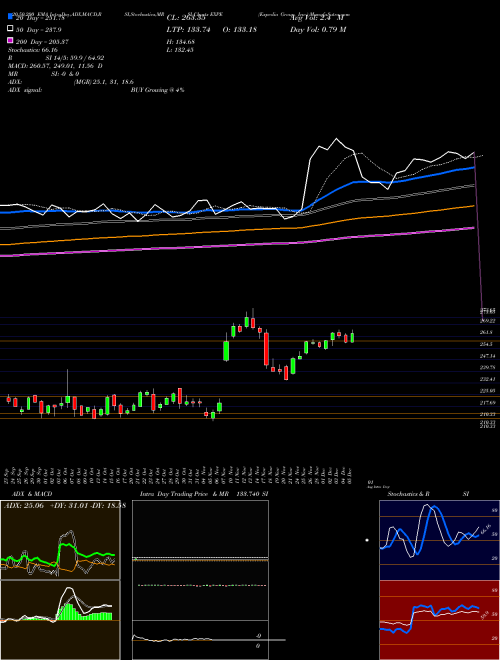Select the 'ADX: 25.06' reading in ADX panel
Image resolution: width=500 pixels, height=660 pixels.
(24, 506)
